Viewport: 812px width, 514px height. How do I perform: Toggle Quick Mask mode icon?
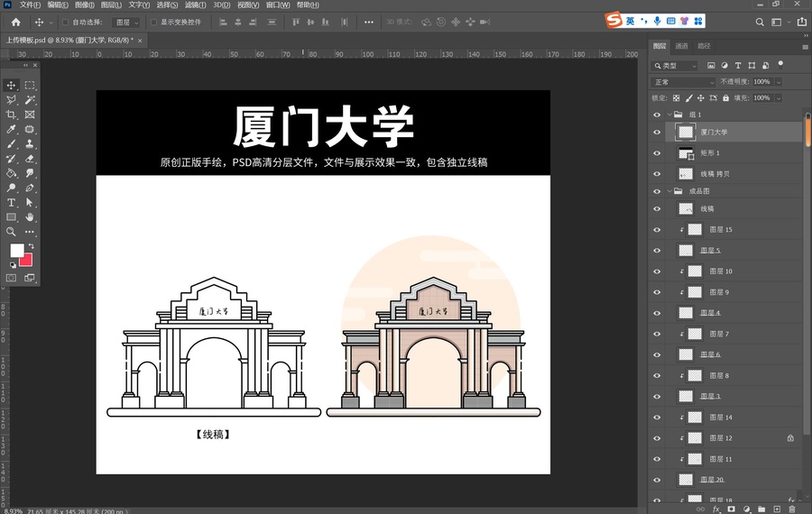11,278
